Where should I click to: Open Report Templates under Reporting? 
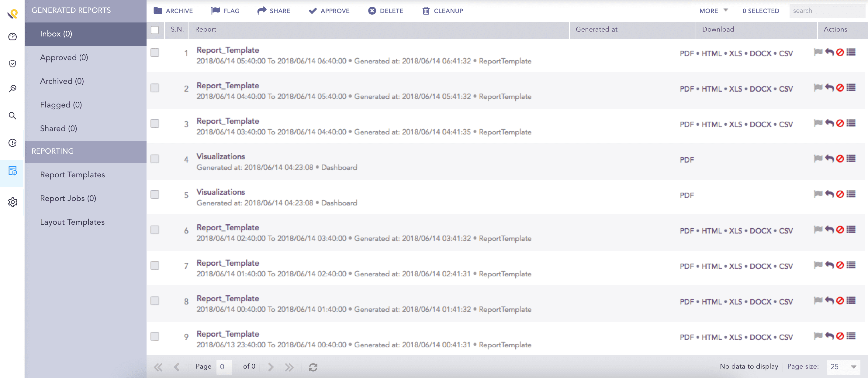tap(72, 174)
